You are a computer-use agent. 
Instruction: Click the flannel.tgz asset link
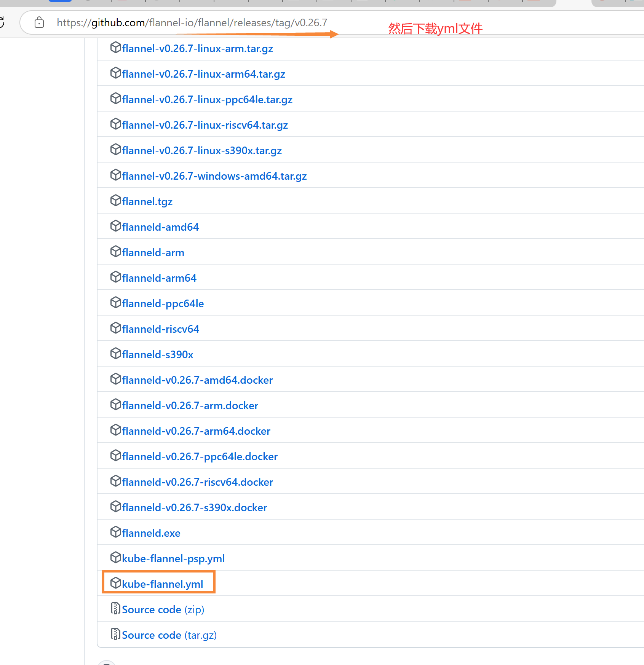[x=147, y=202]
